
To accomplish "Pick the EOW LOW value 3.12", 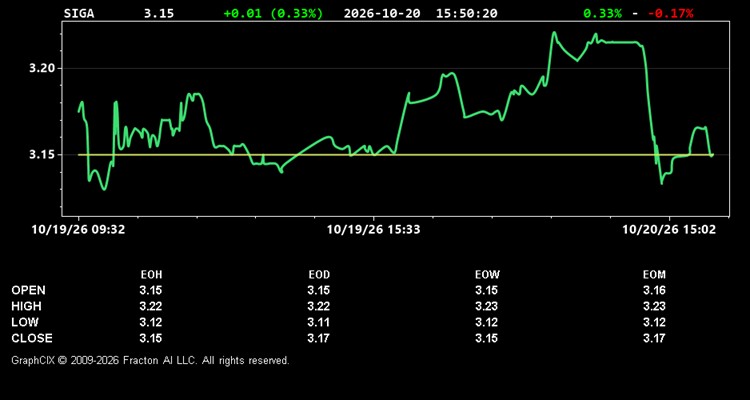I will (x=486, y=322).
